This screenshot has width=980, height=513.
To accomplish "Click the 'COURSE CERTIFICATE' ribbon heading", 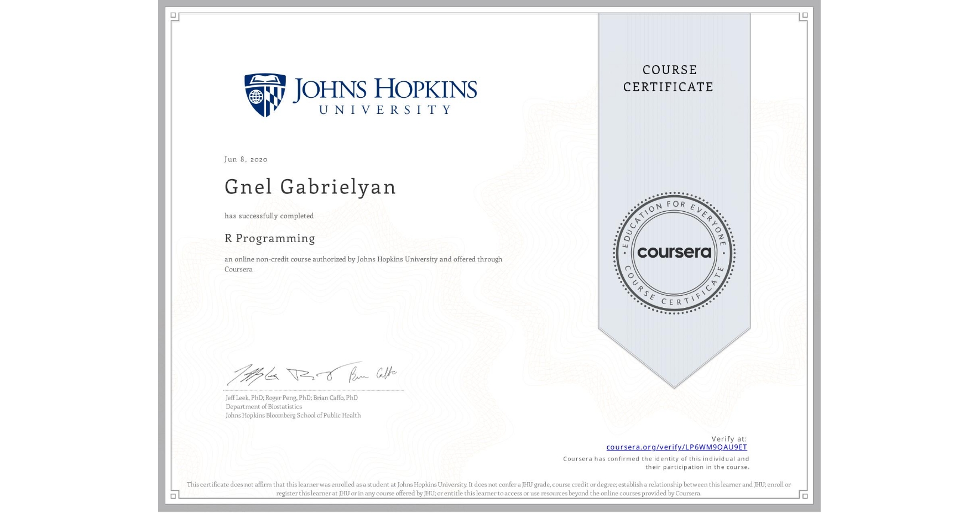I will tap(668, 78).
